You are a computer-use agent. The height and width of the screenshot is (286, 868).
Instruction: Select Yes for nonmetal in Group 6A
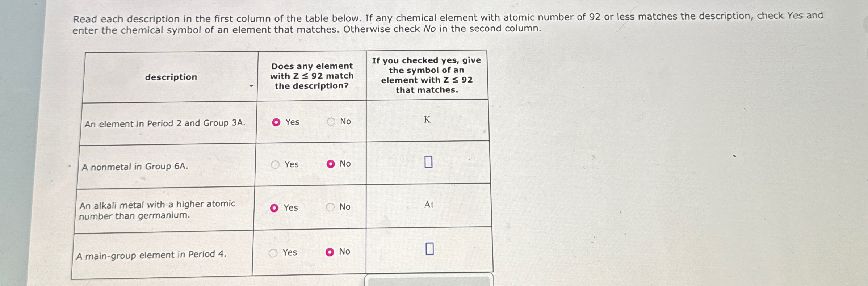tap(275, 165)
